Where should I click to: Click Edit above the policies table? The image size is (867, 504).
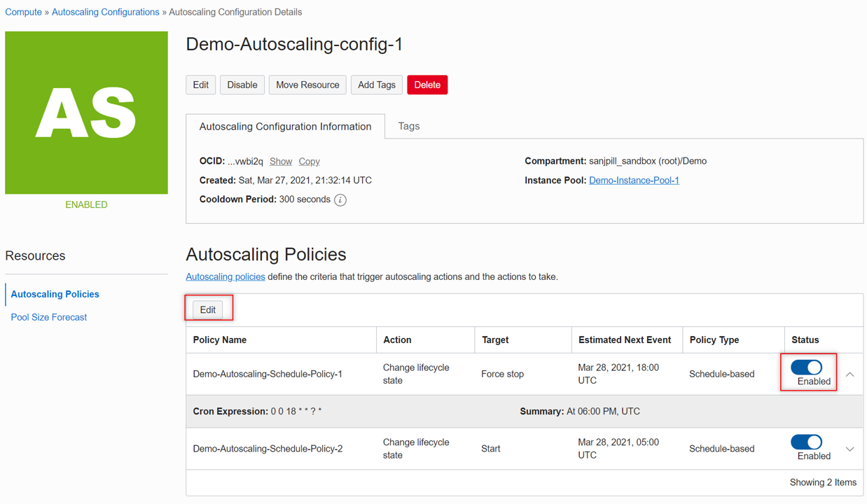coord(208,309)
